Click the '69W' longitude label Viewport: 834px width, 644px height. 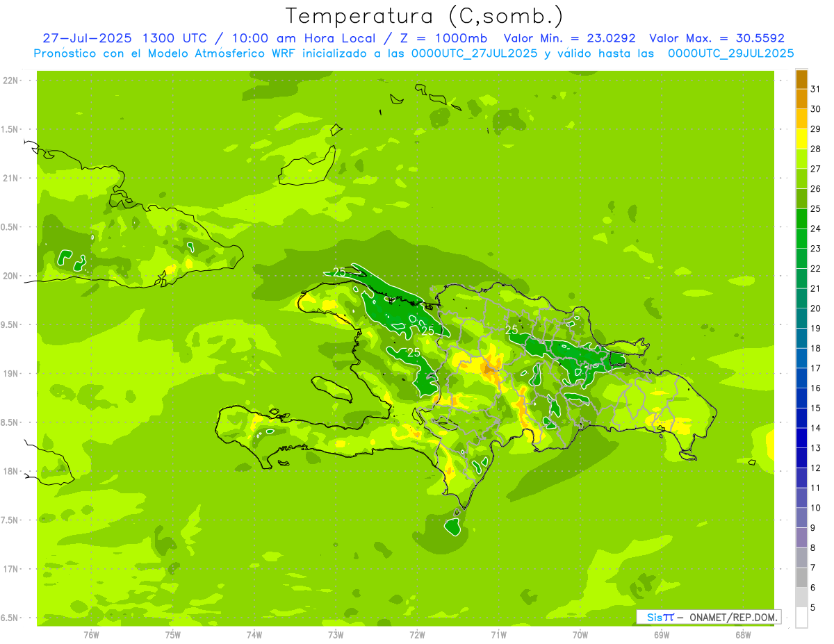(x=662, y=635)
